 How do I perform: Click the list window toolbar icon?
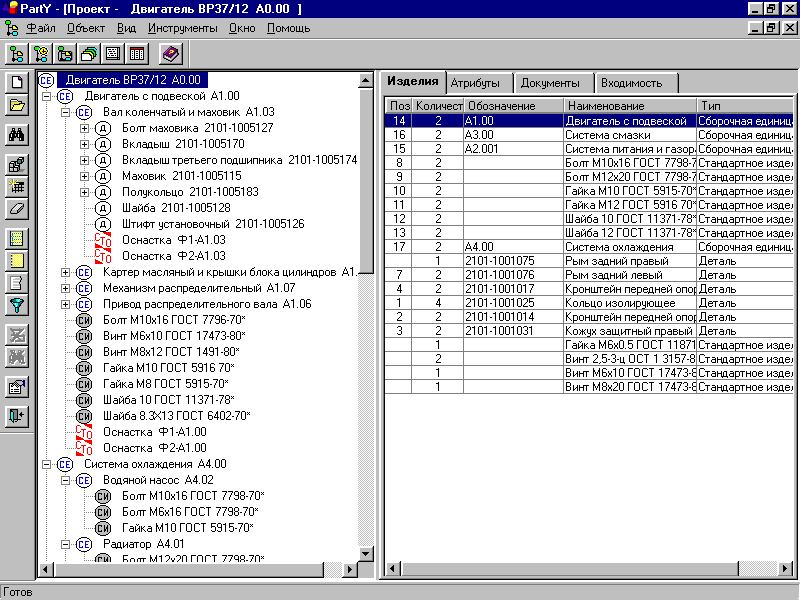click(x=113, y=54)
